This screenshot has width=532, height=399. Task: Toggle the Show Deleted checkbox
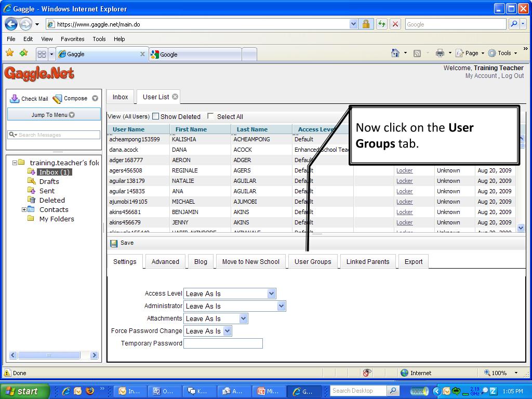pyautogui.click(x=156, y=116)
